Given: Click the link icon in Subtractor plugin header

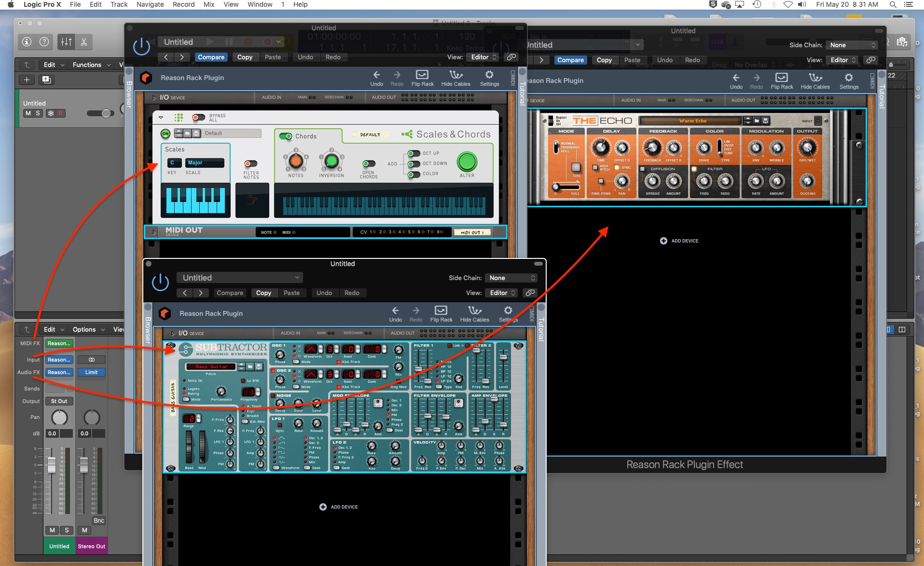Looking at the screenshot, I should coord(530,293).
